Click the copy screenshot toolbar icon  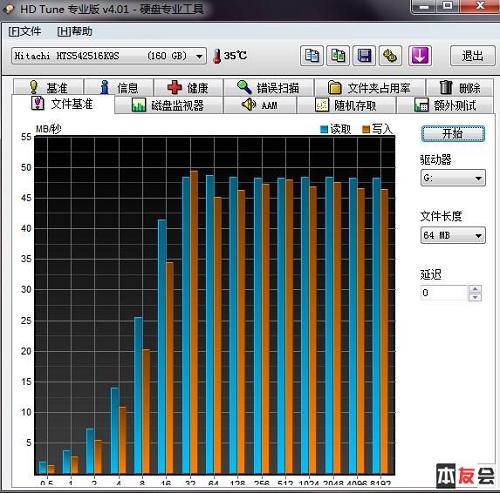click(338, 56)
